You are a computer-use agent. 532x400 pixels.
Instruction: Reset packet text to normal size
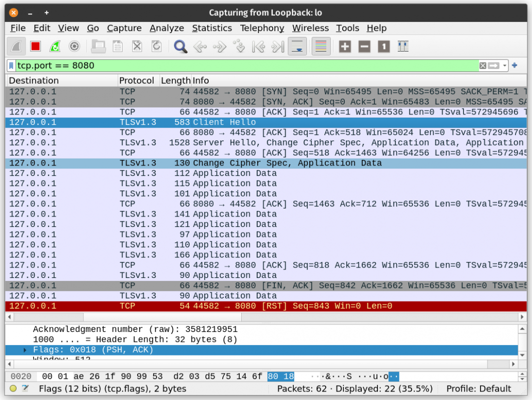point(383,46)
